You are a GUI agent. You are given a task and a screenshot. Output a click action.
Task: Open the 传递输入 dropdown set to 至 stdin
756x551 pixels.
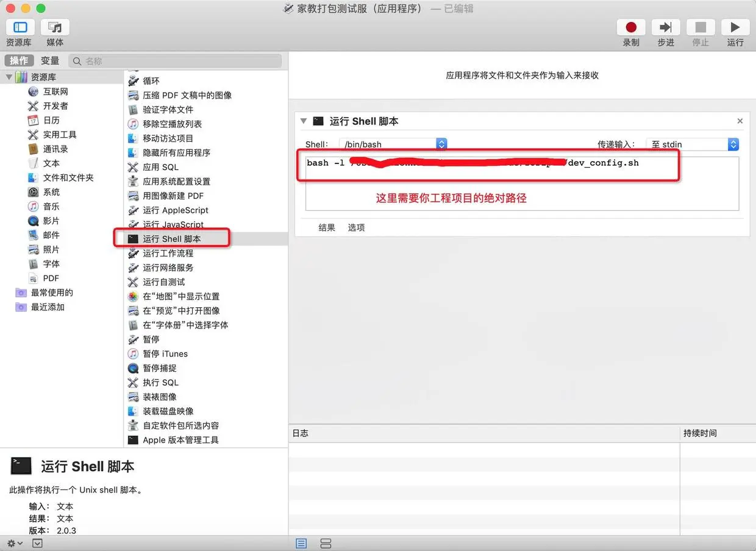coord(733,144)
